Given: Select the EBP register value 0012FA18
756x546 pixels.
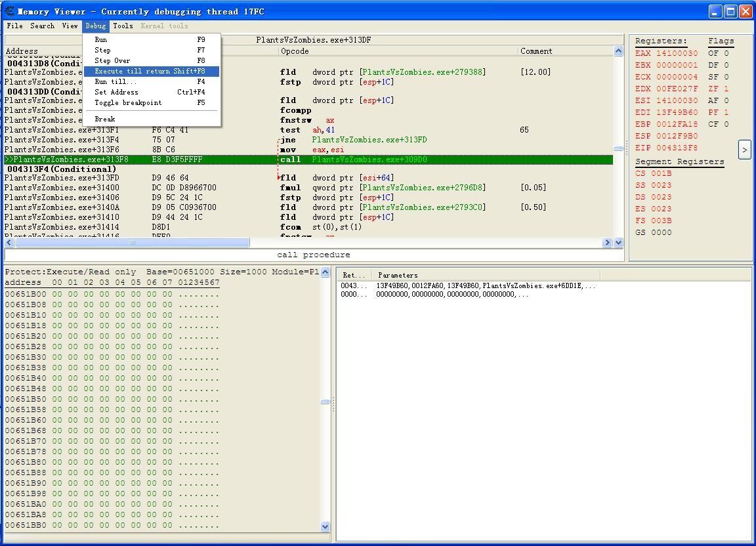Looking at the screenshot, I should [x=677, y=125].
